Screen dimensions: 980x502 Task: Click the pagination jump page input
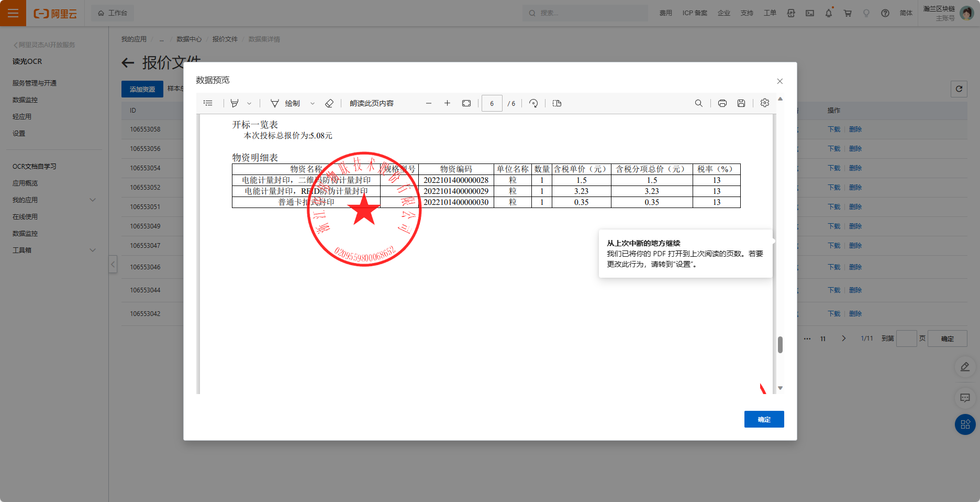coord(907,339)
